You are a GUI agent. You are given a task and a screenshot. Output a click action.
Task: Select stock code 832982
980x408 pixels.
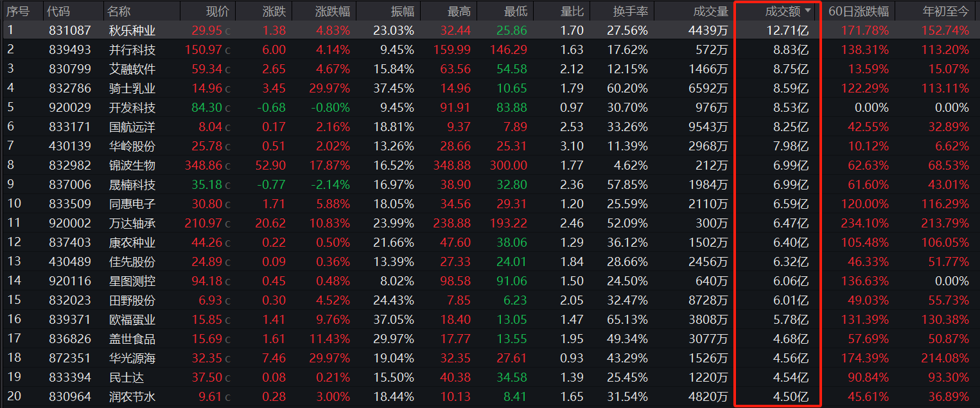(x=70, y=165)
